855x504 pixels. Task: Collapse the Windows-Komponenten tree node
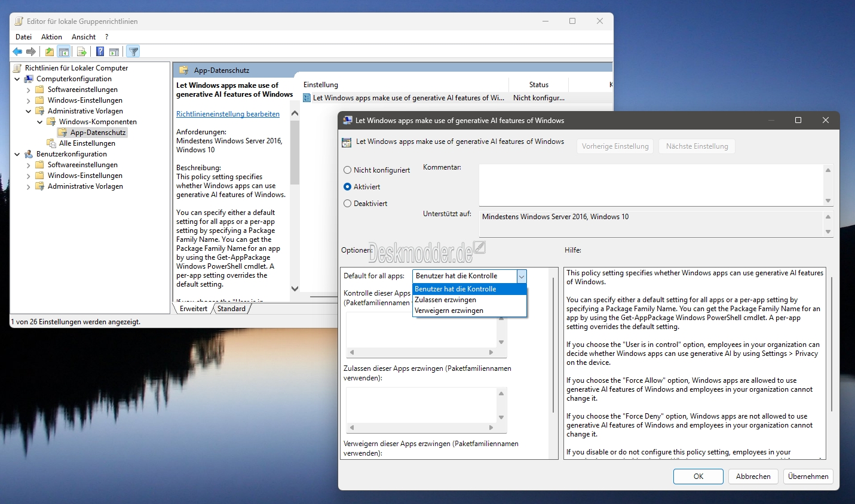[x=40, y=122]
